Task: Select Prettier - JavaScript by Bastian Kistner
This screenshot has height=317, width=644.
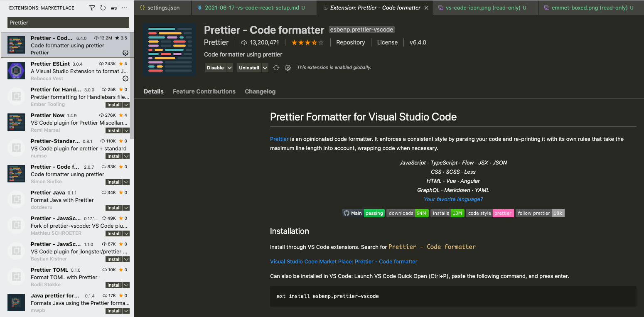Action: click(x=67, y=251)
